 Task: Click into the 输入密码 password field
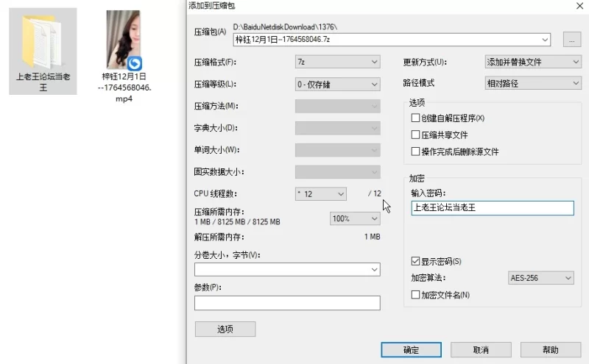tap(492, 208)
